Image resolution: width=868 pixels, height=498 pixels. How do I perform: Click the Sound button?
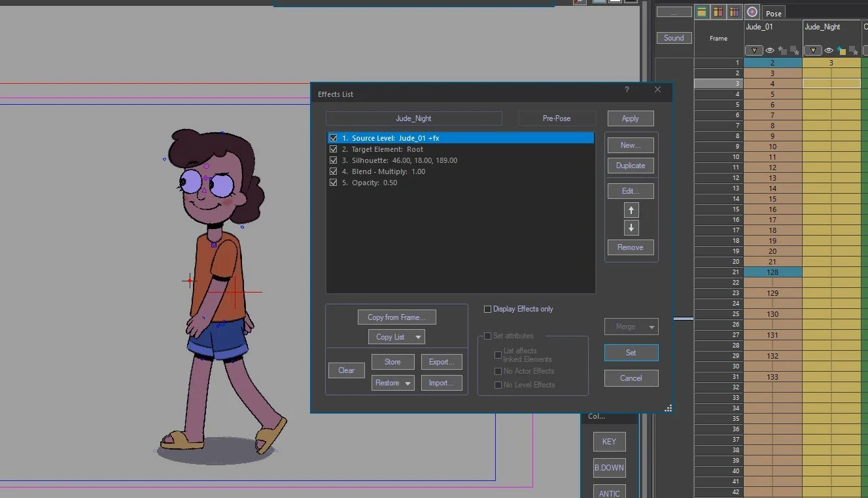[x=674, y=38]
